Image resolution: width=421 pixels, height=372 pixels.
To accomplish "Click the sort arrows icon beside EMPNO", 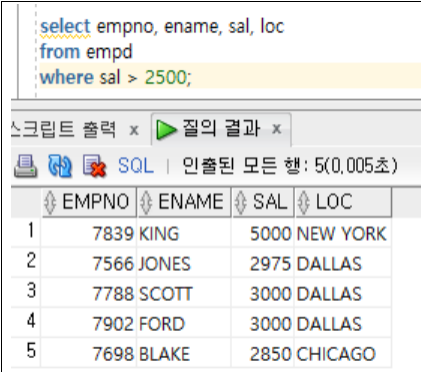I will click(x=50, y=202).
